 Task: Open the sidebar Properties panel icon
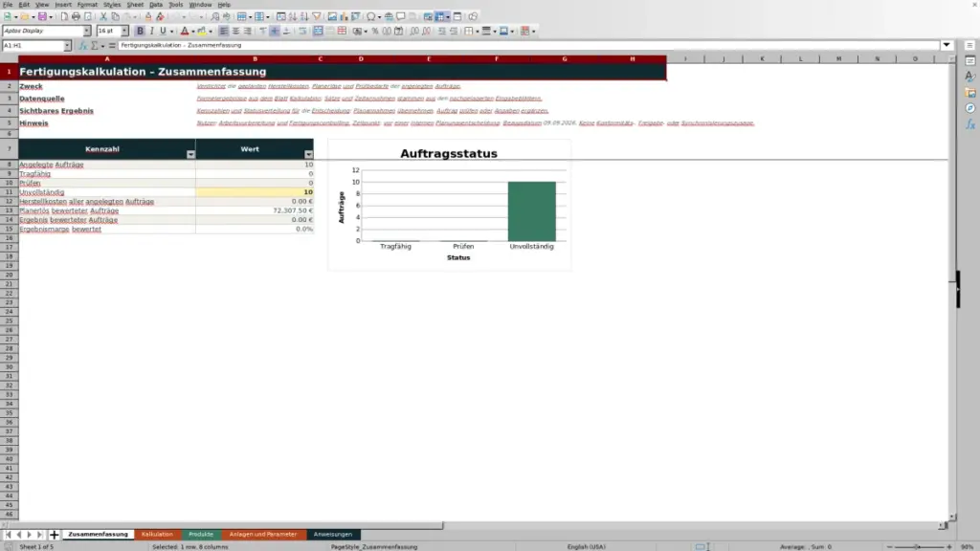coord(970,61)
